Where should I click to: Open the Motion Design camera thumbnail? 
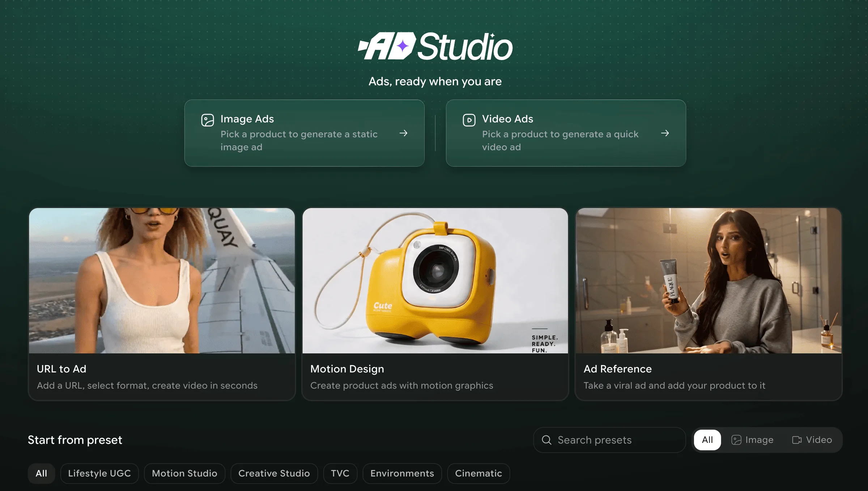(435, 280)
